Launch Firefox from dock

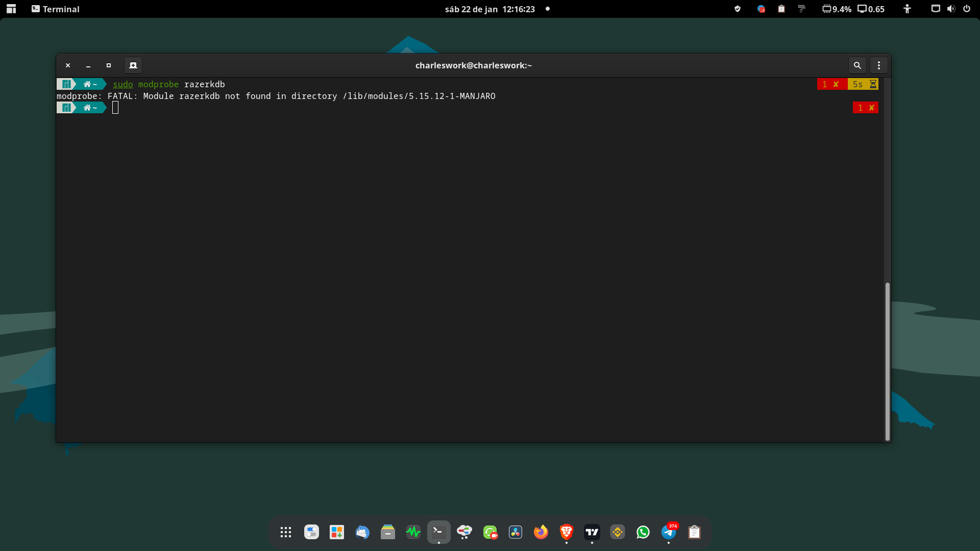point(541,532)
